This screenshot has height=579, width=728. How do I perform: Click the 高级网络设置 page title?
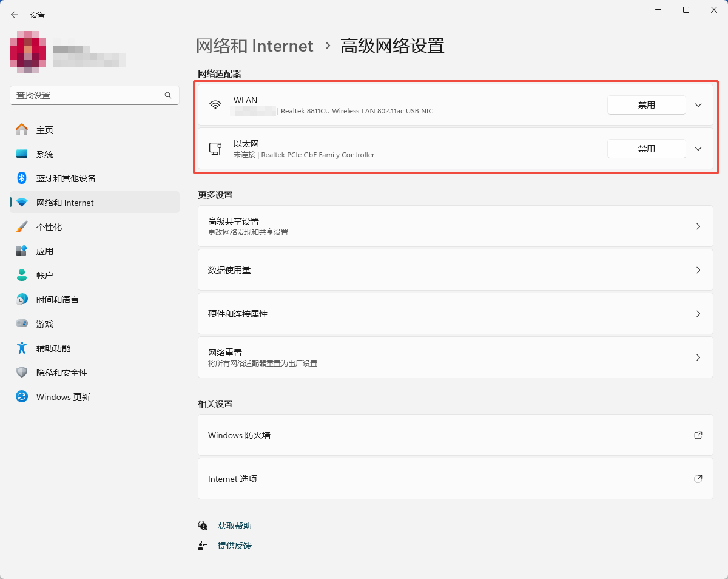[393, 46]
